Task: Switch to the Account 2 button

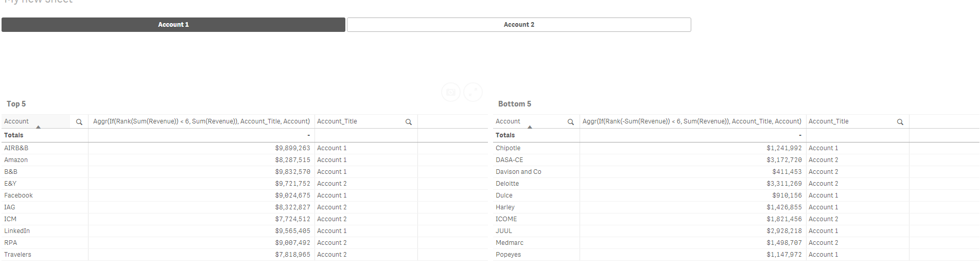Action: point(519,25)
